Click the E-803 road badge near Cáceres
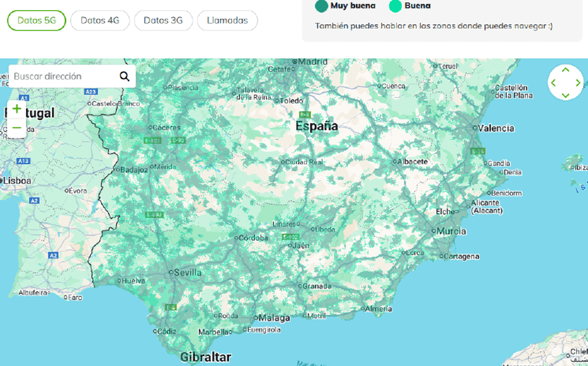This screenshot has height=366, width=588. (x=152, y=140)
